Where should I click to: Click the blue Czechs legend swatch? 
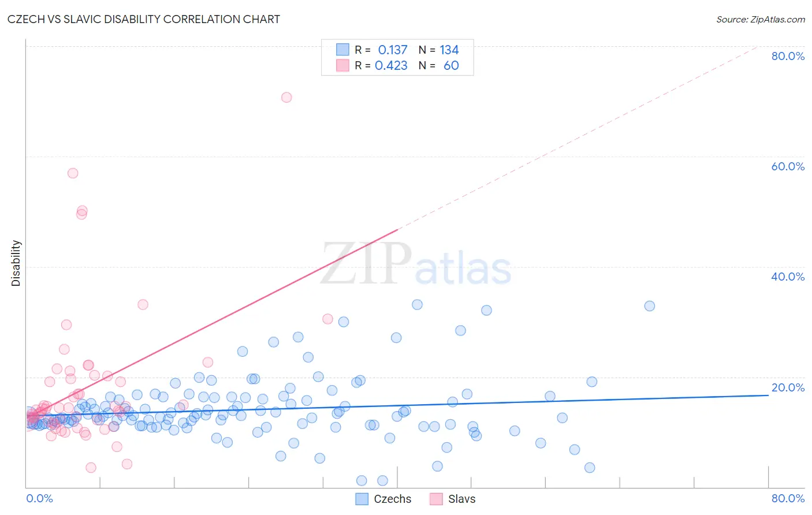coord(362,499)
